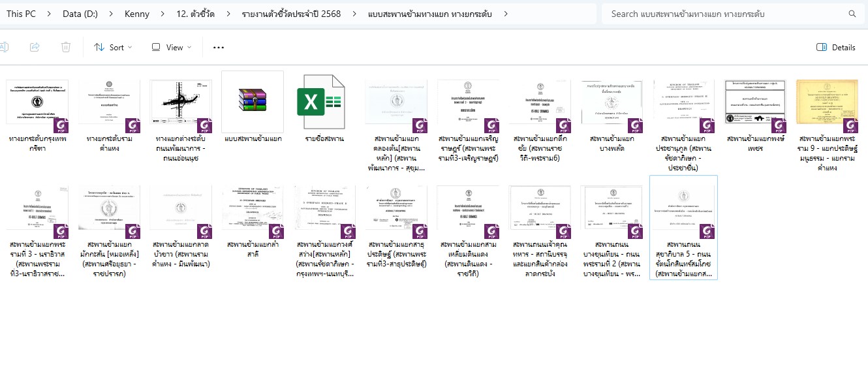This screenshot has height=380, width=868.
Task: Open the View dropdown menu
Action: point(172,47)
